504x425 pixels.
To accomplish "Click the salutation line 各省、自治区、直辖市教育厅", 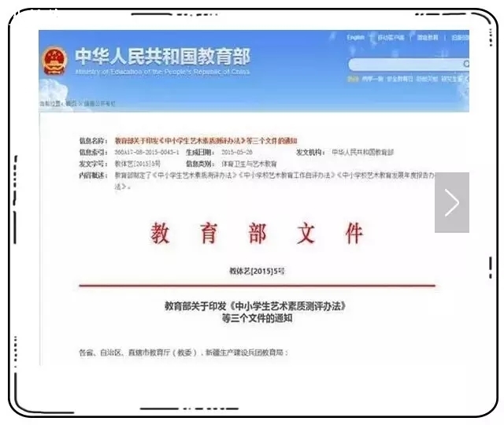I will point(183,353).
